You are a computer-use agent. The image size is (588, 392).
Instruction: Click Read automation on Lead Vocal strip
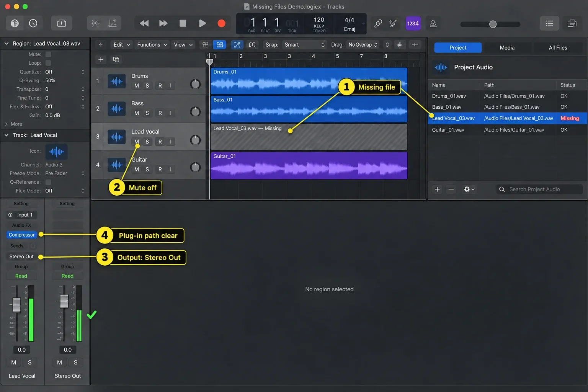click(21, 276)
